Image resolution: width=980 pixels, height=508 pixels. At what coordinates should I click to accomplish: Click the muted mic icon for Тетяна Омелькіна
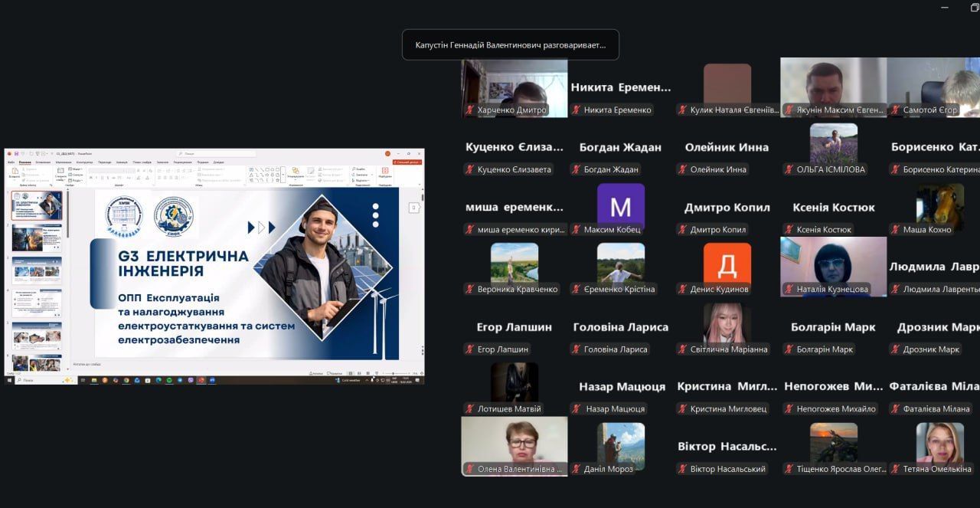895,469
